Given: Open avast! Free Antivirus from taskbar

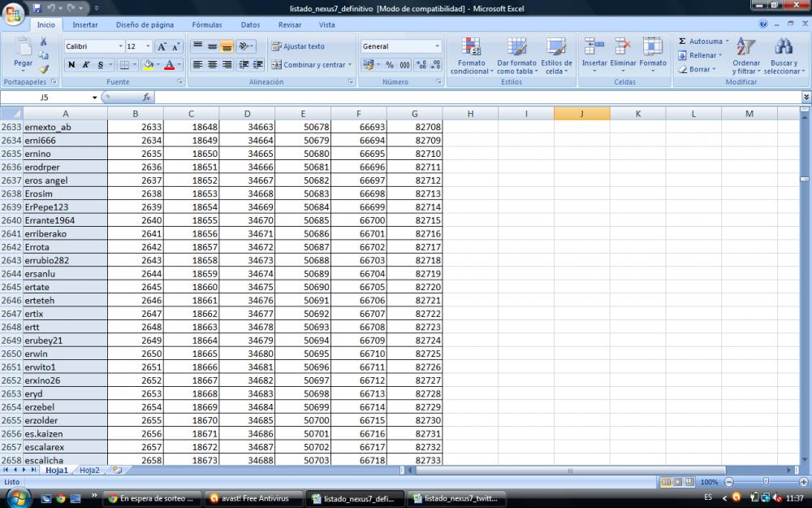Looking at the screenshot, I should [254, 498].
